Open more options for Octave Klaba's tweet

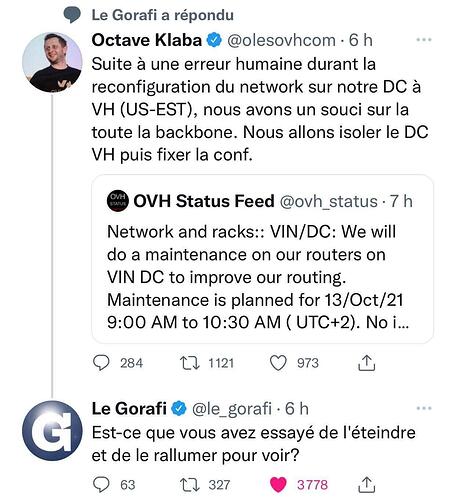424,40
